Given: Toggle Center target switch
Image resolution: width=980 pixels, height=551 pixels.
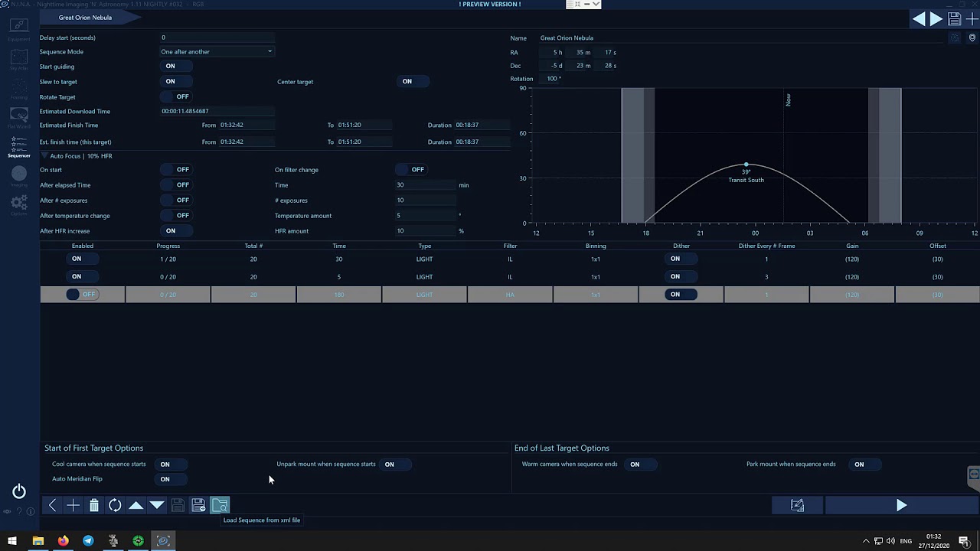Looking at the screenshot, I should pyautogui.click(x=412, y=81).
